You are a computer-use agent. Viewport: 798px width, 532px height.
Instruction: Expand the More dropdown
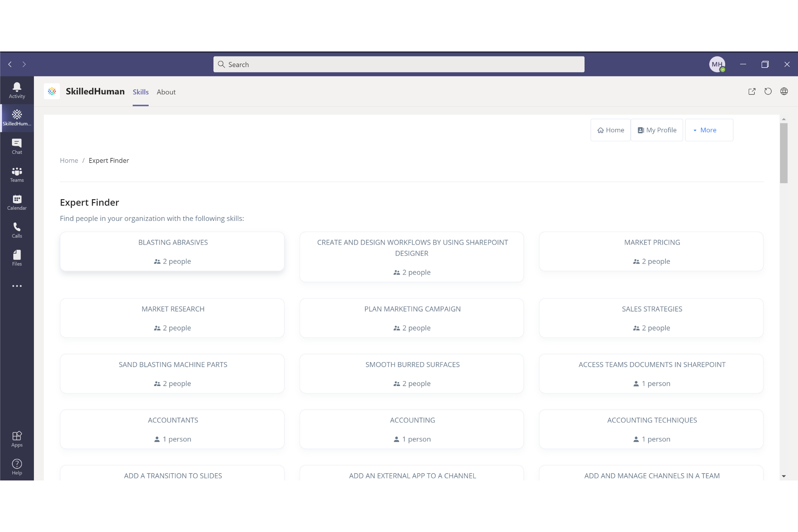coord(709,130)
